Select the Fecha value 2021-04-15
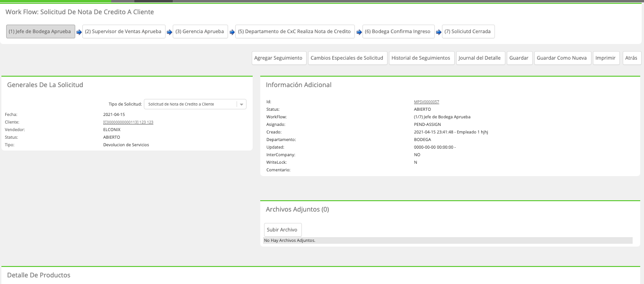This screenshot has width=644, height=284. [x=114, y=115]
